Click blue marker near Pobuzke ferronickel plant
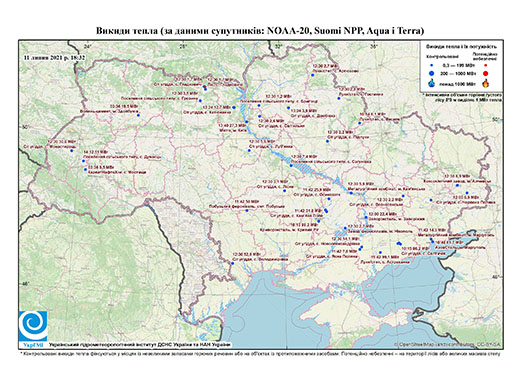Image resolution: width=520 pixels, height=368 pixels. 247,210
